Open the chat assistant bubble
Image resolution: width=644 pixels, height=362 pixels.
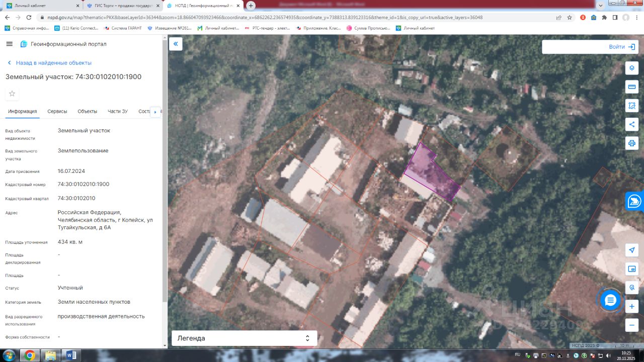[x=611, y=301]
